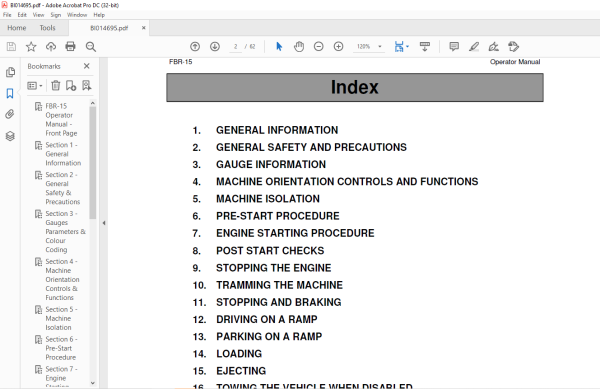
Task: Open the View menu
Action: [39, 15]
